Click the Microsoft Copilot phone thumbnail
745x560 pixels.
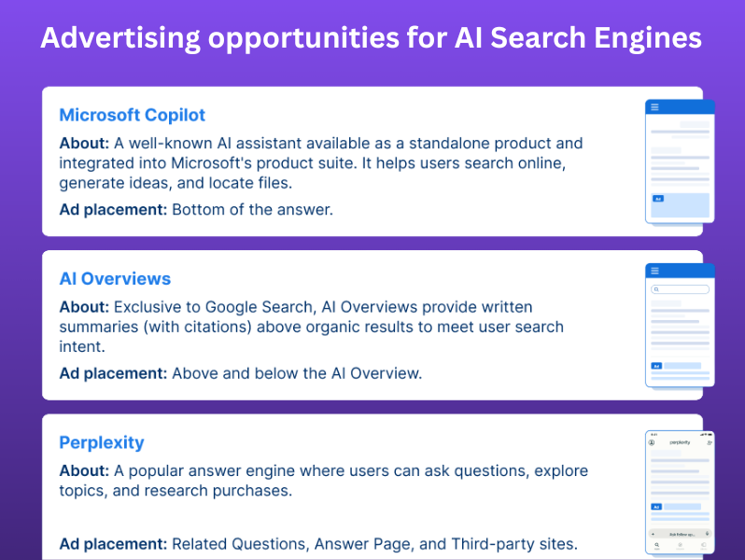pyautogui.click(x=680, y=161)
